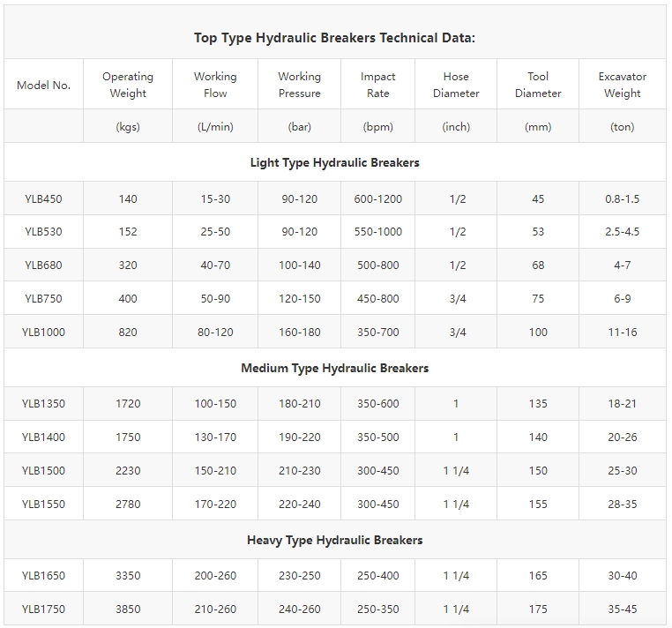672x628 pixels.
Task: Click the 'Working Flow' column header
Action: 215,85
